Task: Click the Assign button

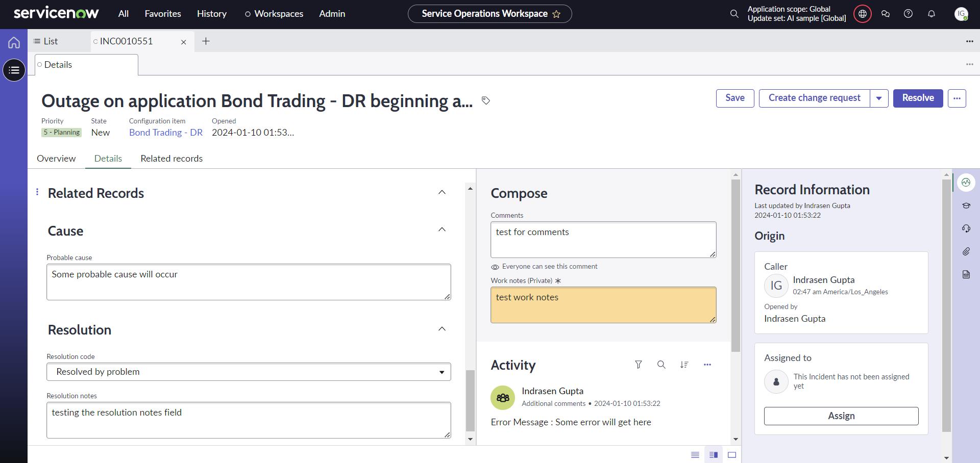Action: [841, 416]
